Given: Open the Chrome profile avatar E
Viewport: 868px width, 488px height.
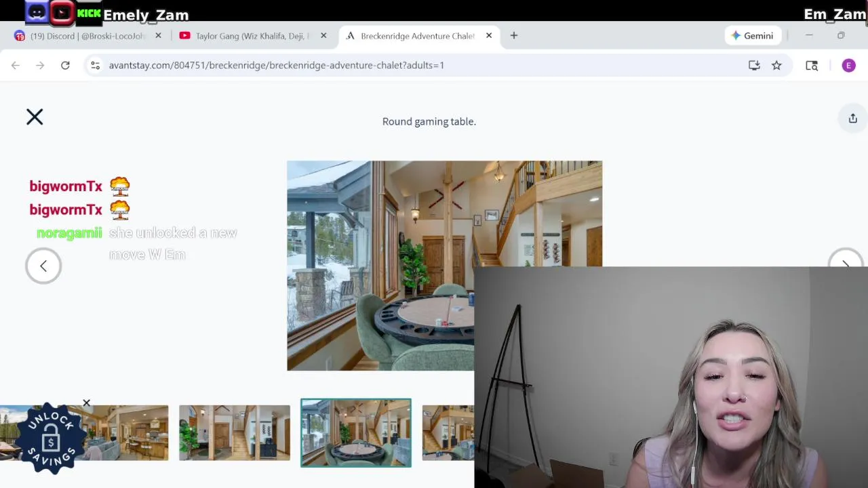Looking at the screenshot, I should (x=848, y=65).
